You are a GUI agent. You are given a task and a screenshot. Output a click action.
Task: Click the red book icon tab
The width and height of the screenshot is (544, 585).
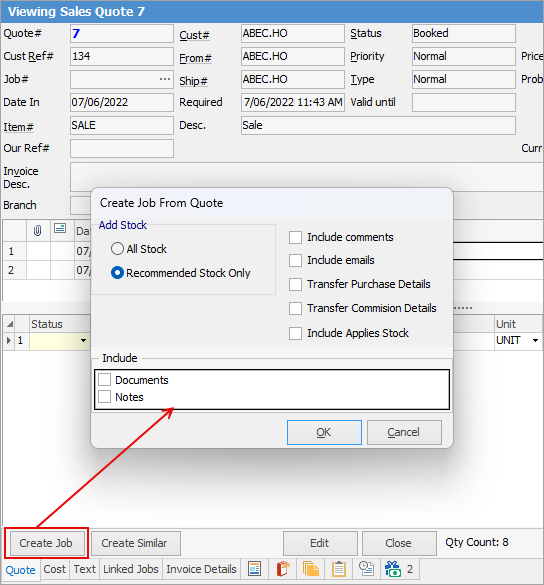point(283,569)
